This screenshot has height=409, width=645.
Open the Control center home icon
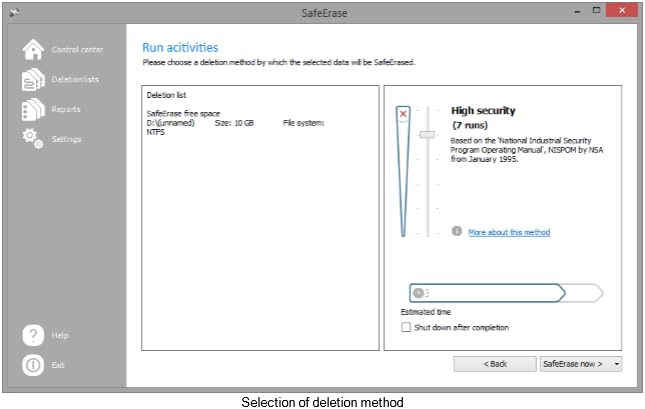[33, 49]
